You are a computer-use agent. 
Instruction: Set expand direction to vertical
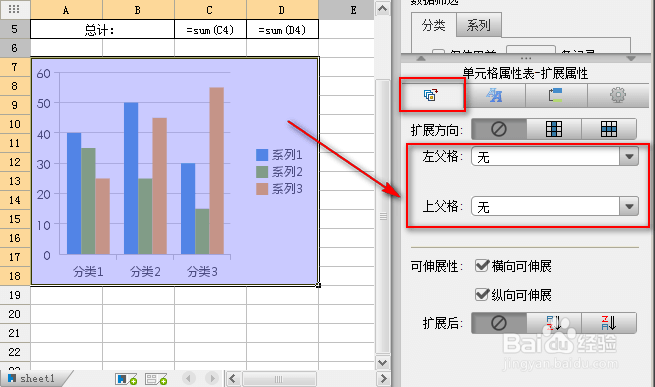(554, 129)
